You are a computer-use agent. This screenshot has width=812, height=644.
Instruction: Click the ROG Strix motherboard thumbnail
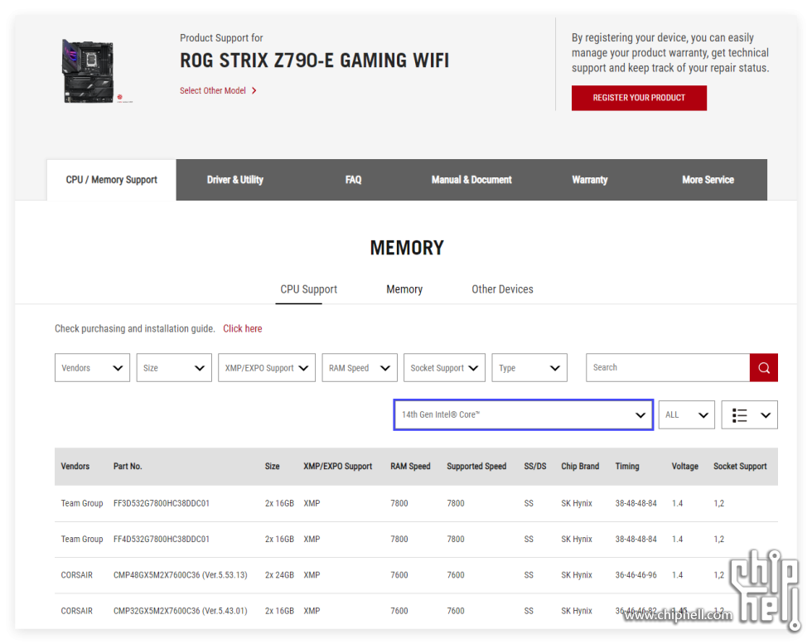(89, 70)
